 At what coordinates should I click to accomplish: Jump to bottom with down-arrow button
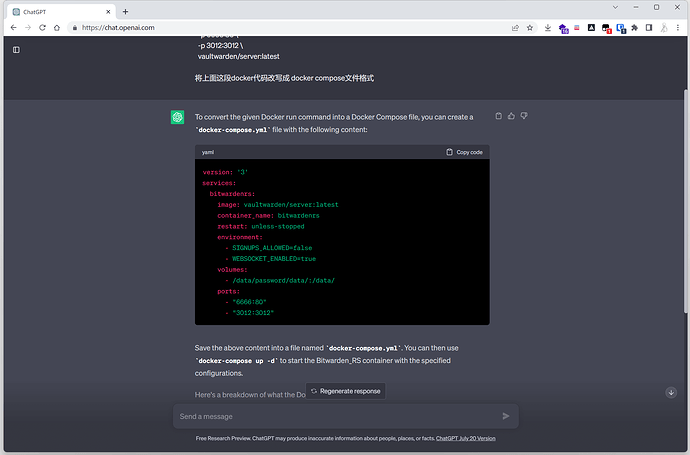[x=671, y=393]
